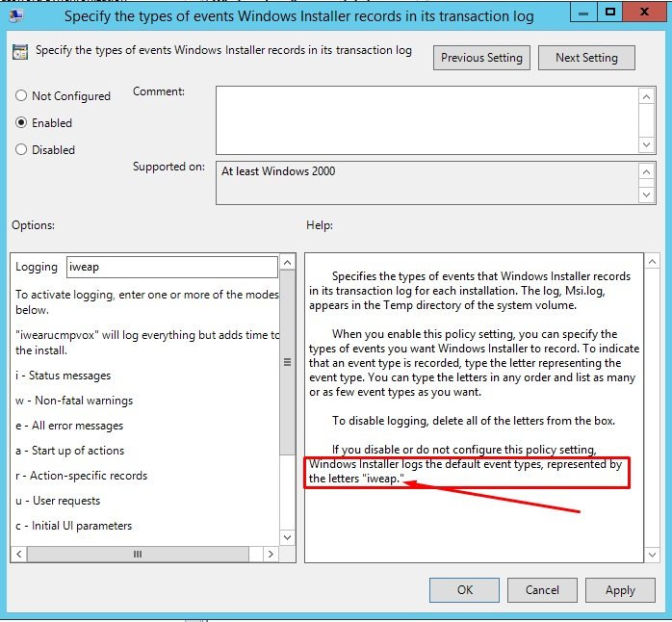Select the Not Configured radio button
672x622 pixels.
pos(21,96)
